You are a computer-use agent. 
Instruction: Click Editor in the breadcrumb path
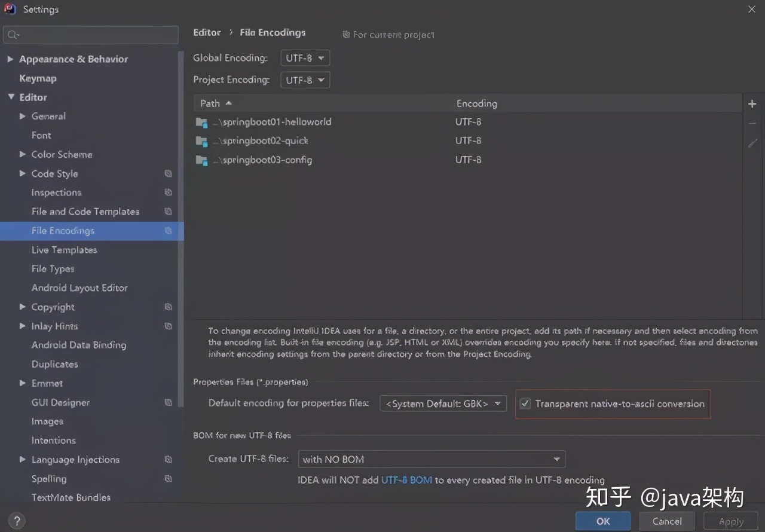click(x=206, y=32)
